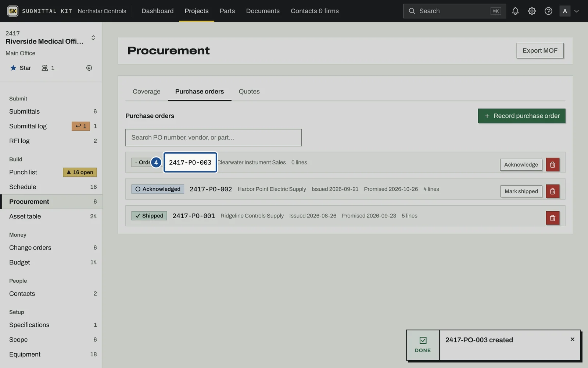
Task: Click Ridgeline Controls Supply vendor text
Action: point(252,216)
